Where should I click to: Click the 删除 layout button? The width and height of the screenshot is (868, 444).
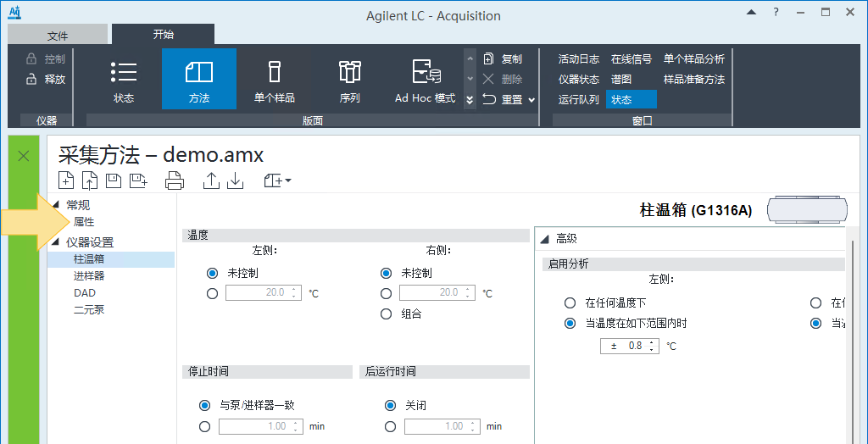[502, 79]
